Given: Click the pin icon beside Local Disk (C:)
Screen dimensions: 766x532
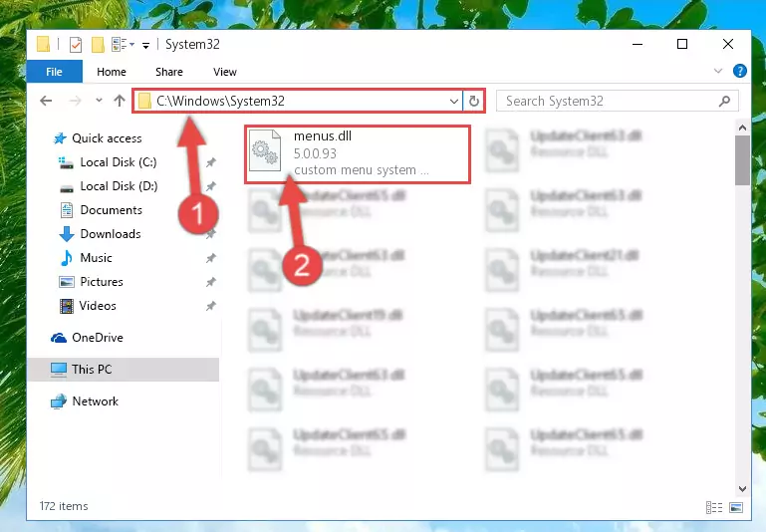Looking at the screenshot, I should click(x=210, y=162).
